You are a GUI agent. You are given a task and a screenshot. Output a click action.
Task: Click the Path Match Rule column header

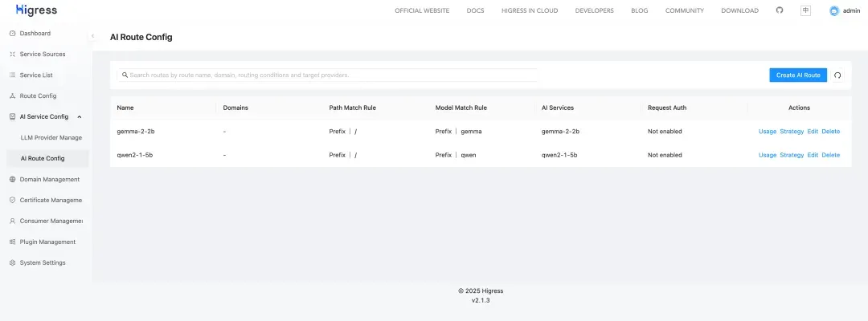point(352,108)
